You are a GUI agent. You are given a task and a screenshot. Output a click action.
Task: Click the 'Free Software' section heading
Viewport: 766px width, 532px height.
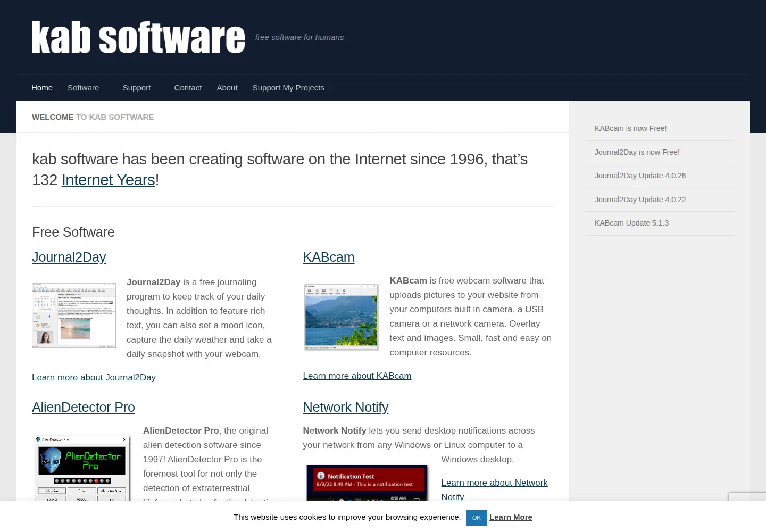pos(73,232)
